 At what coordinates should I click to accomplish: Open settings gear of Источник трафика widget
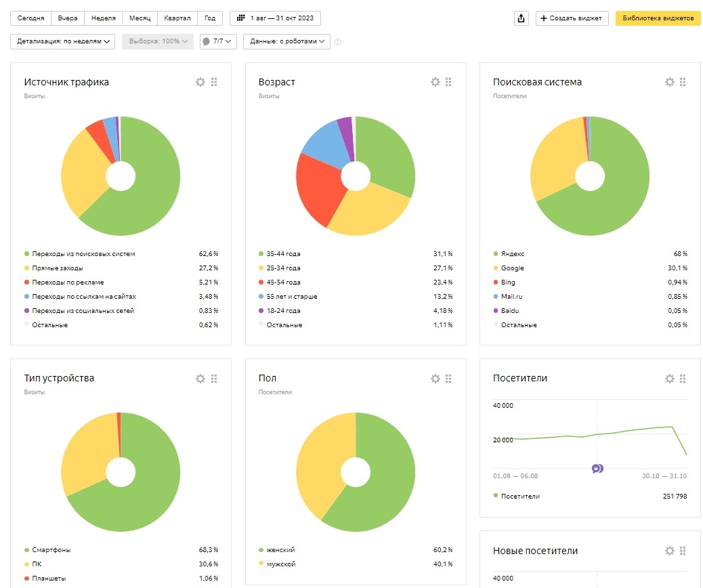click(x=200, y=82)
